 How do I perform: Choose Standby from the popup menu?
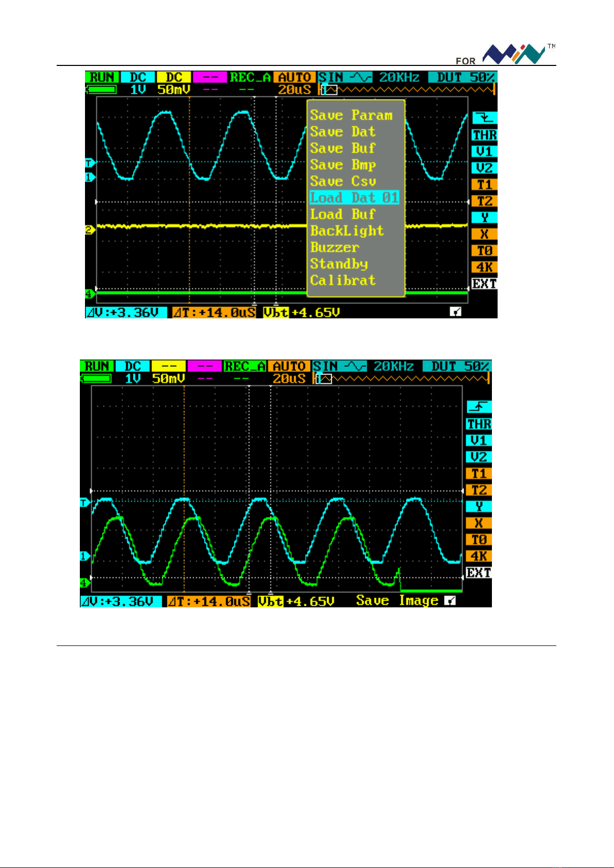(x=338, y=264)
